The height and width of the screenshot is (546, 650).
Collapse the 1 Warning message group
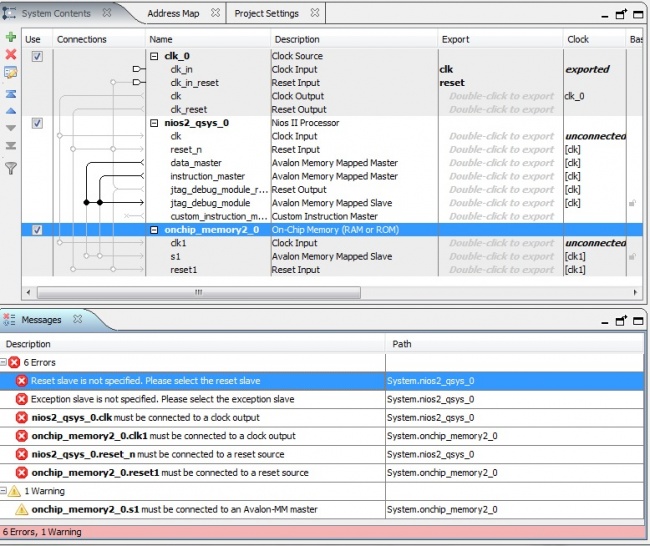(3, 490)
